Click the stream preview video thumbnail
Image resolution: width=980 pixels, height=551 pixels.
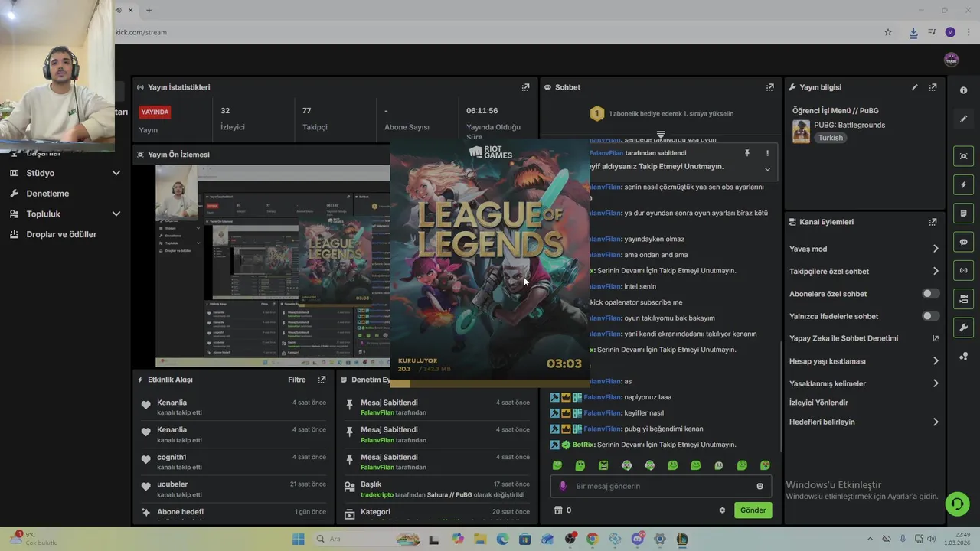tap(273, 266)
